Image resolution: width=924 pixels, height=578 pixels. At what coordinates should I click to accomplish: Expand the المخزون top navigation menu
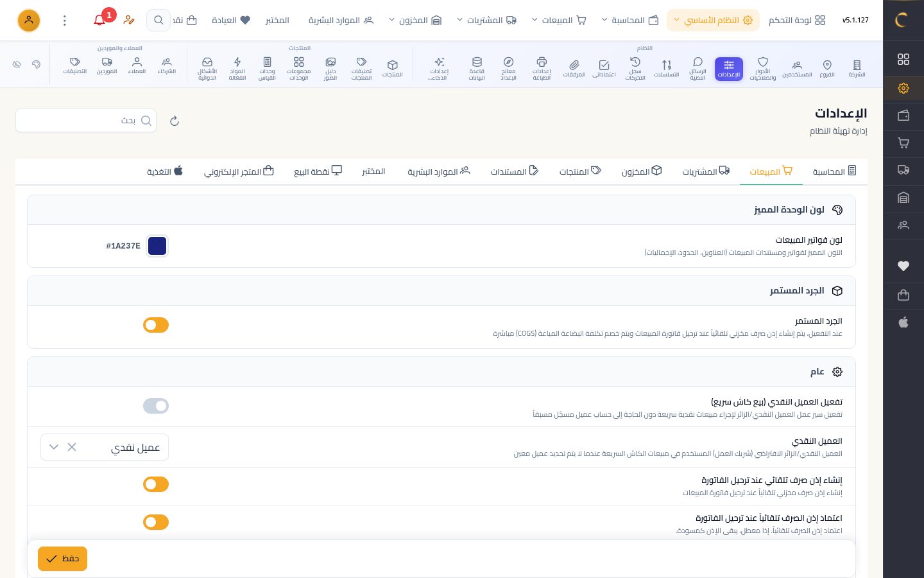click(415, 21)
